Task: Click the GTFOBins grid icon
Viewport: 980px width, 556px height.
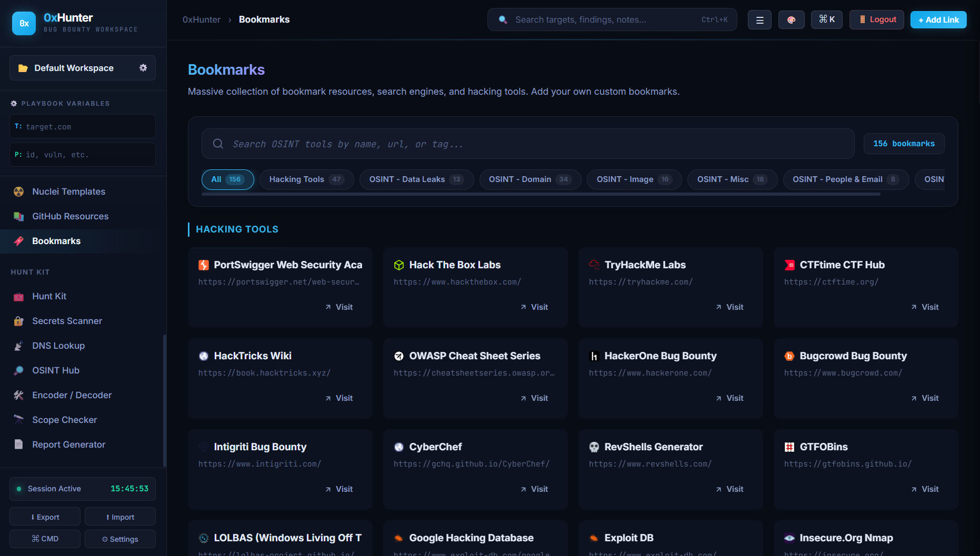Action: click(789, 447)
